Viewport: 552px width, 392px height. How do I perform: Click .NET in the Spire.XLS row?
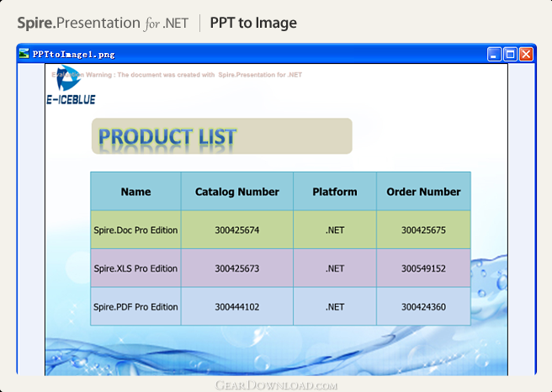[335, 268]
